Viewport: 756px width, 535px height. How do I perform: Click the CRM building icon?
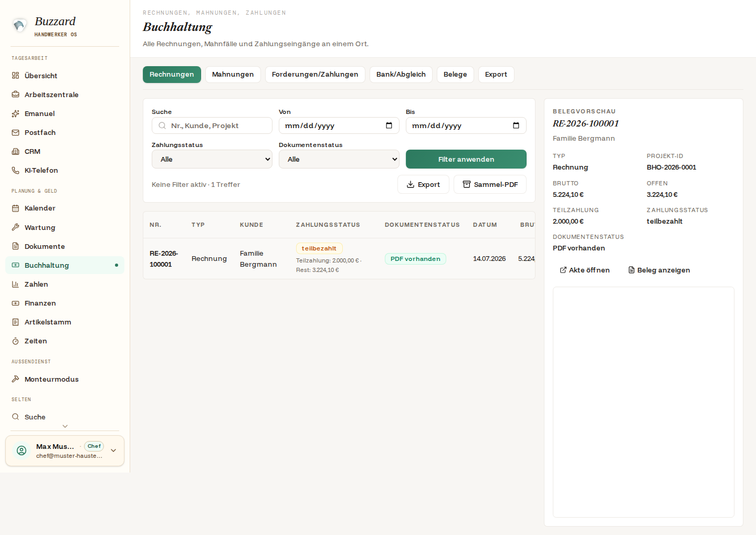pos(16,151)
